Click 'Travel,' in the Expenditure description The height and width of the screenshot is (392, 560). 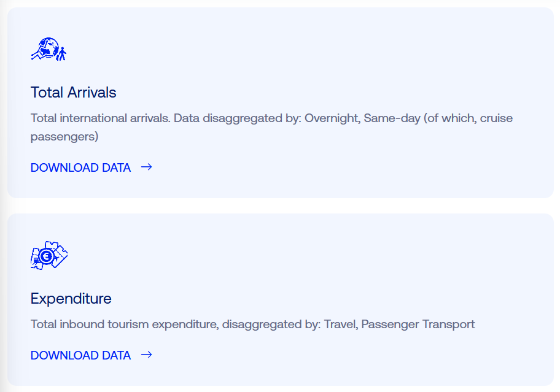point(340,324)
